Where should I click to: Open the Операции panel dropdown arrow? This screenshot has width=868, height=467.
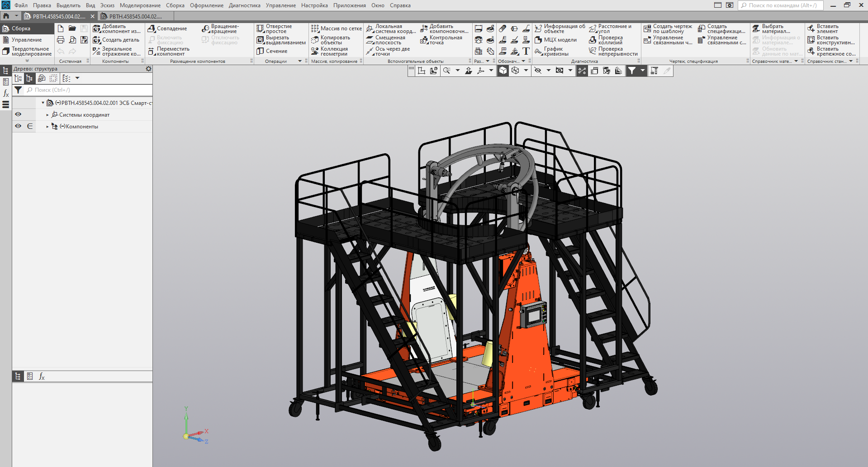[299, 61]
